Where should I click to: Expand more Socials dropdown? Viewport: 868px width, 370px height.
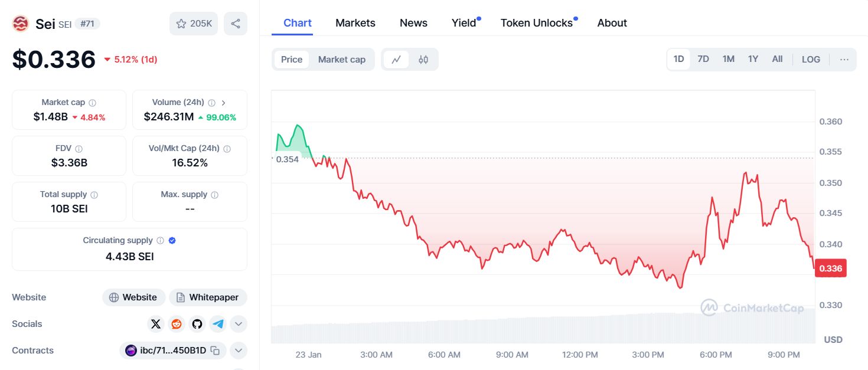pos(239,324)
